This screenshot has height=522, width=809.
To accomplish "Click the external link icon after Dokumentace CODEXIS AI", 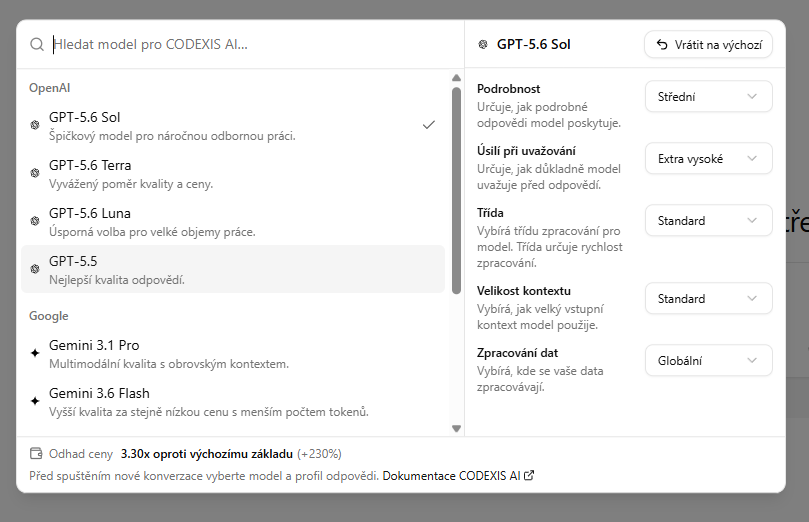I will pyautogui.click(x=529, y=476).
